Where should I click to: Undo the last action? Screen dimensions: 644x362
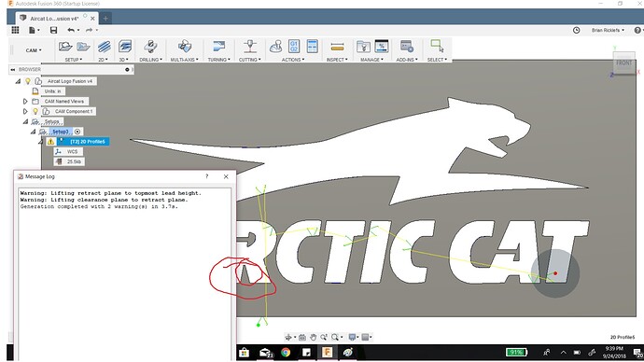[x=71, y=30]
